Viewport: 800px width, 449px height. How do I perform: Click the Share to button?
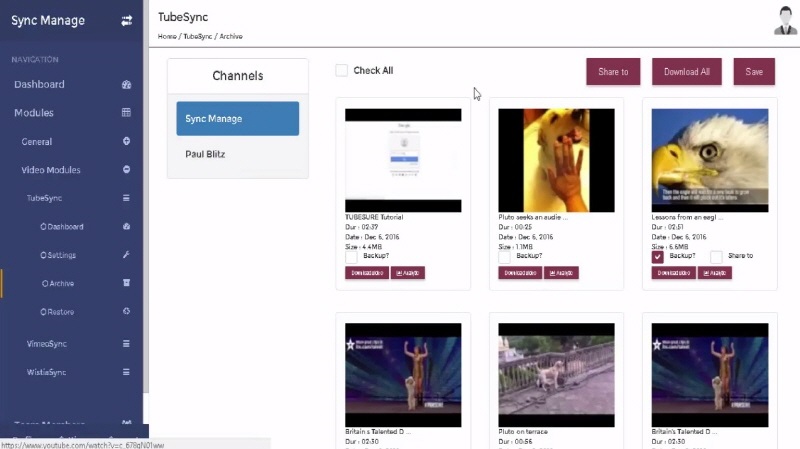pos(613,72)
